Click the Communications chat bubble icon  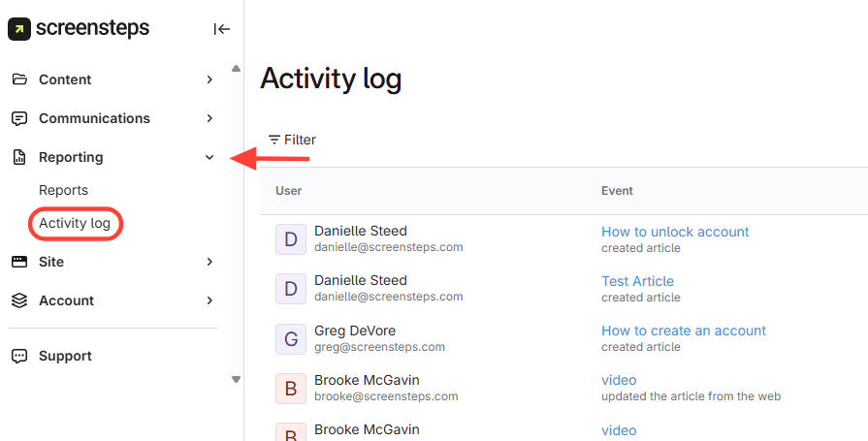[19, 118]
